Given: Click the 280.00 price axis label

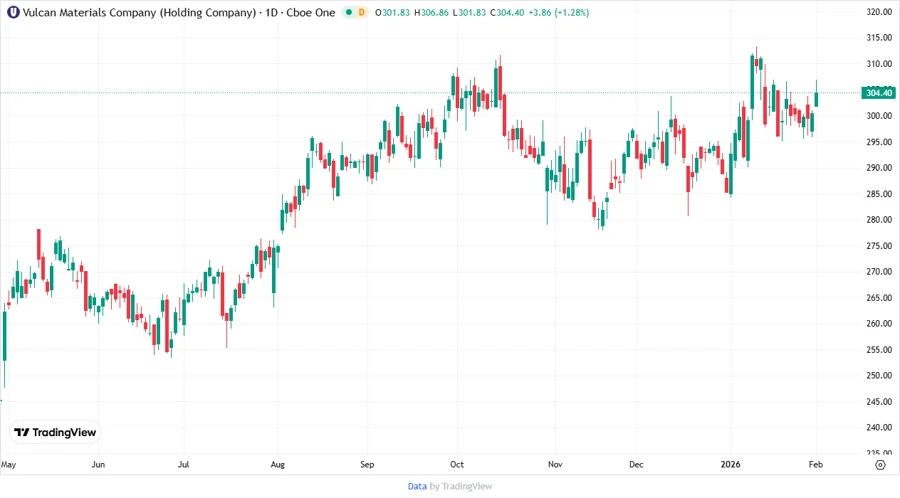Looking at the screenshot, I should point(879,219).
